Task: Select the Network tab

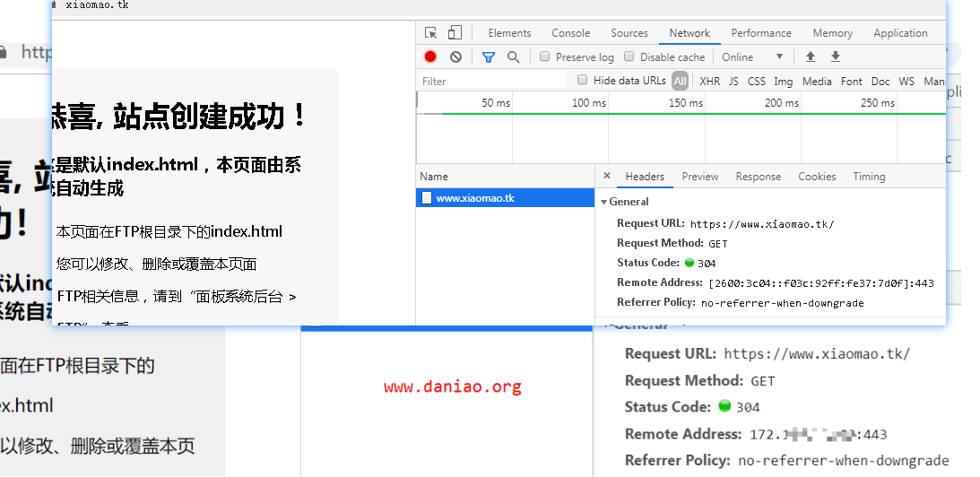Action: pos(689,33)
